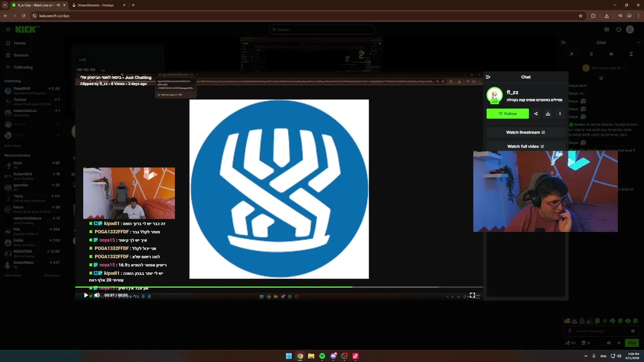Open OdedSVR followed channel
Image resolution: width=644 pixels, height=362 pixels.
tap(32, 90)
